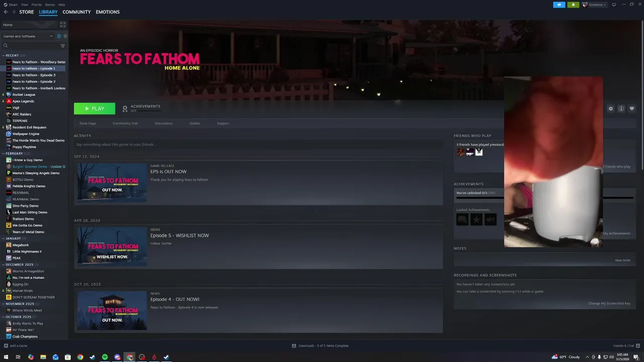Open the View menu
644x362 pixels.
[24, 5]
